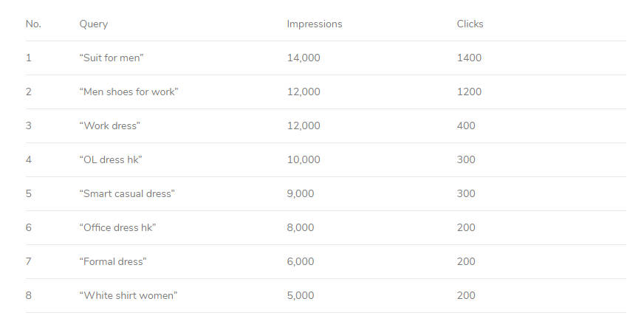Screen dimensions: 644x327
Task: Select the 1200 clicks cell
Action: click(x=469, y=92)
